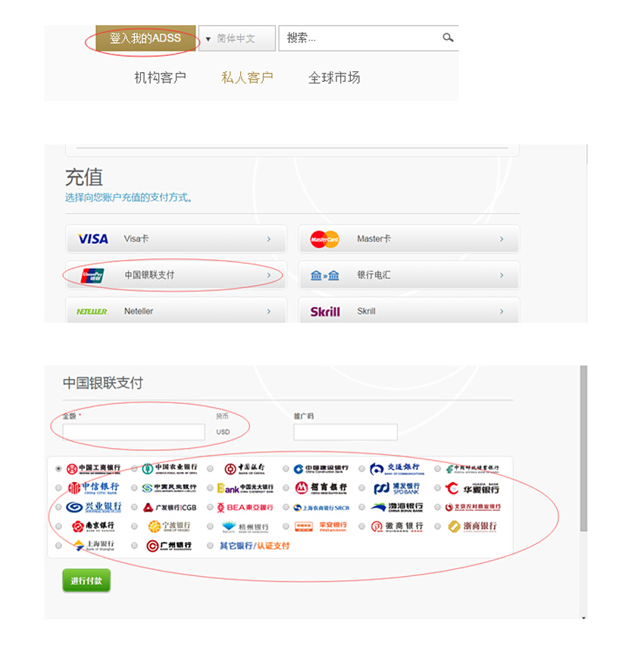Click the 上海银行 bank logo
The height and width of the screenshot is (670, 644).
(93, 546)
